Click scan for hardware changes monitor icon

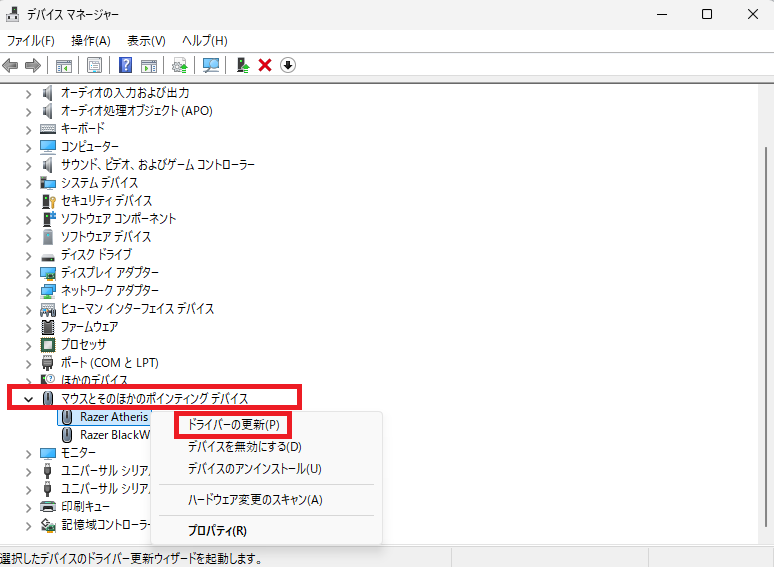[x=211, y=65]
